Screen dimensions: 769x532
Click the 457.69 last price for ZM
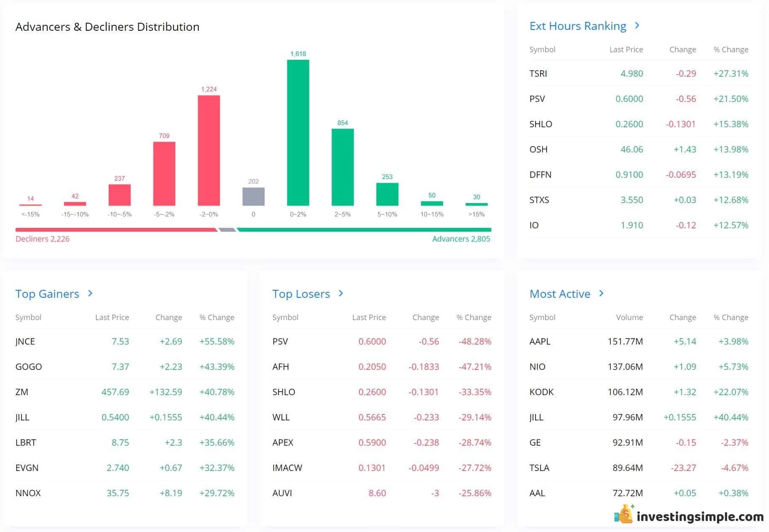point(115,392)
